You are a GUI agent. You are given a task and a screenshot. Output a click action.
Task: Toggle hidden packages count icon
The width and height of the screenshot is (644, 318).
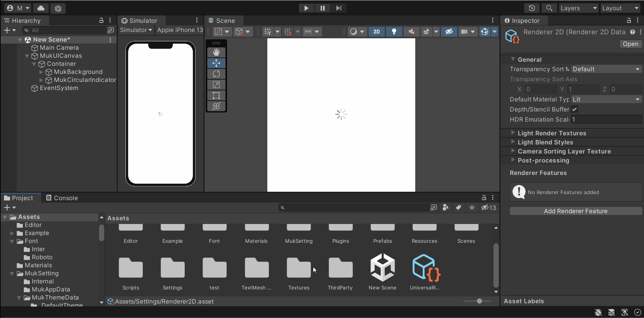coord(489,208)
